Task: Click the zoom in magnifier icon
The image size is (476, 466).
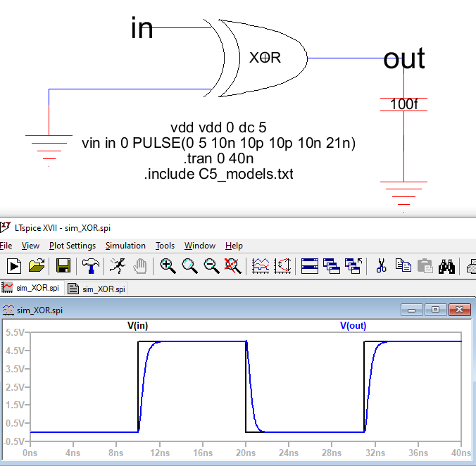Action: coord(168,265)
